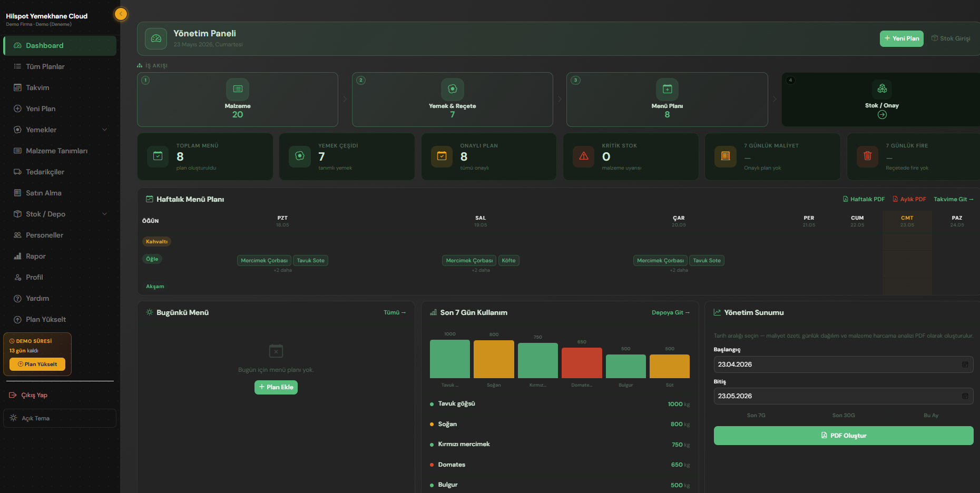This screenshot has height=493, width=980.
Task: Open the Malzeme workflow card icon
Action: point(238,89)
